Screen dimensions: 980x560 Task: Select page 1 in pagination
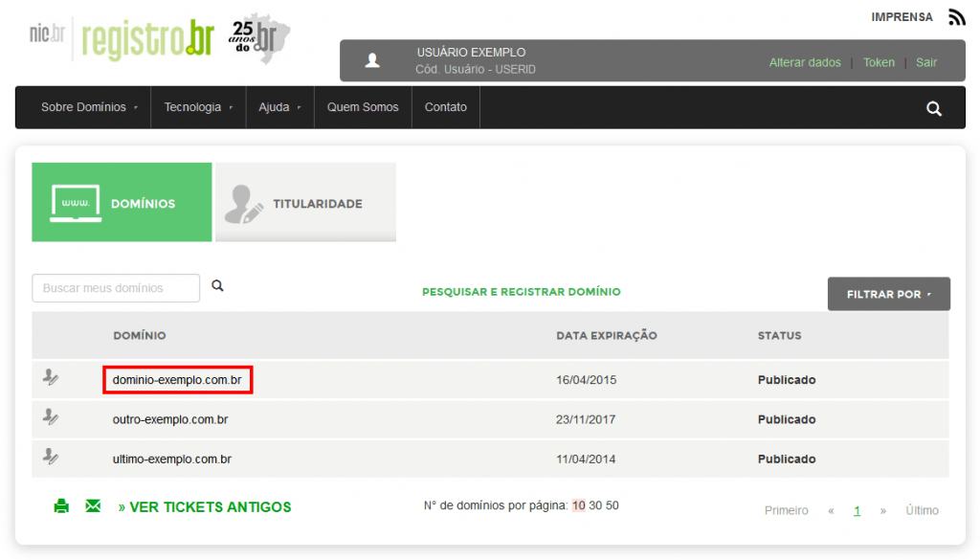click(857, 510)
